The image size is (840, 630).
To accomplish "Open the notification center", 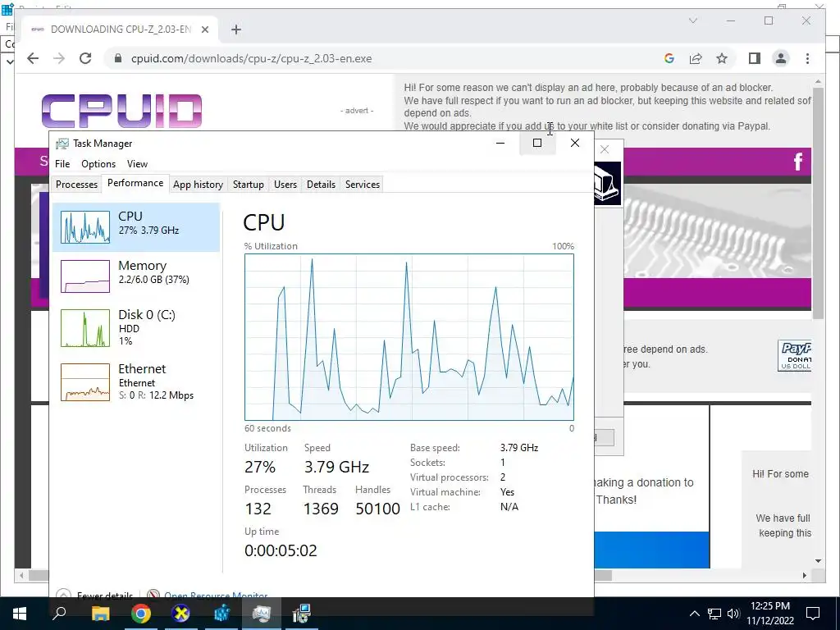I will point(813,614).
